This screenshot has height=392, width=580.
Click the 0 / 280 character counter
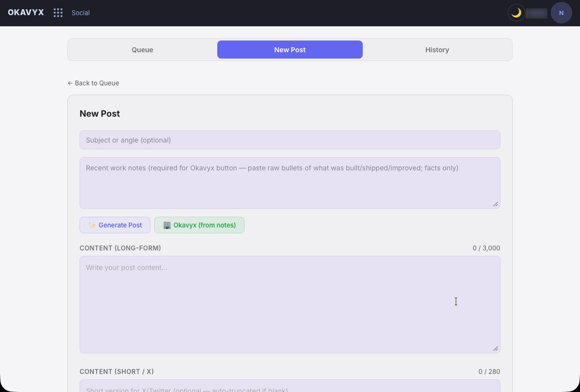tap(489, 371)
